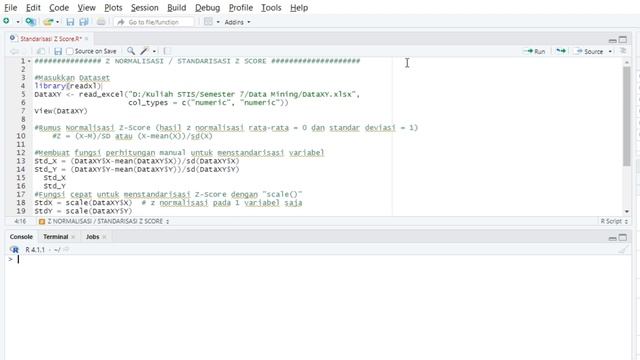Screen dimensions: 640x360
Task: Open the panes layout dropdown arrow
Action: click(x=218, y=22)
